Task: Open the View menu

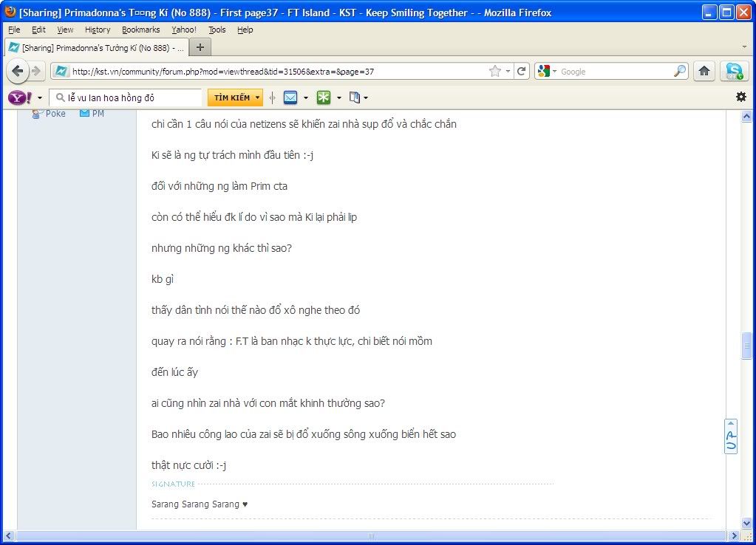Action: (65, 30)
